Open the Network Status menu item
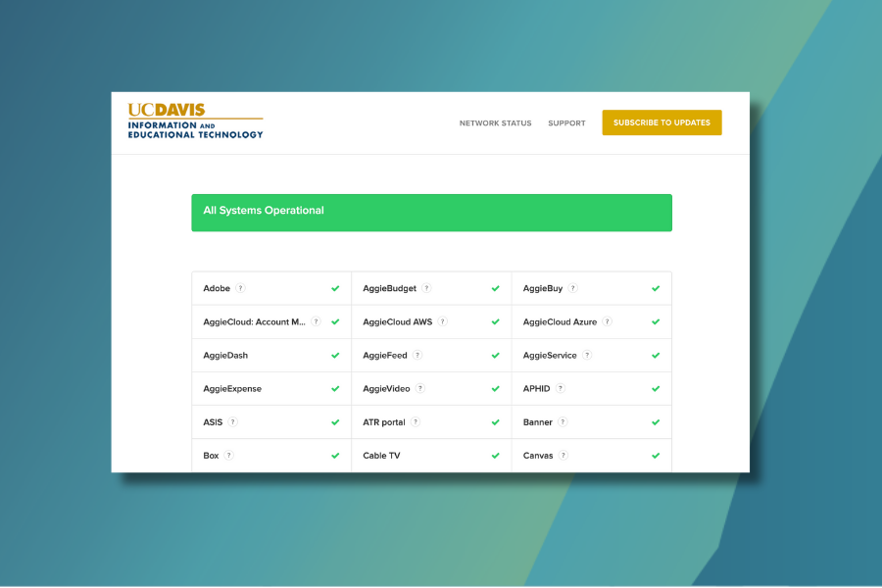The image size is (882, 588). tap(495, 123)
